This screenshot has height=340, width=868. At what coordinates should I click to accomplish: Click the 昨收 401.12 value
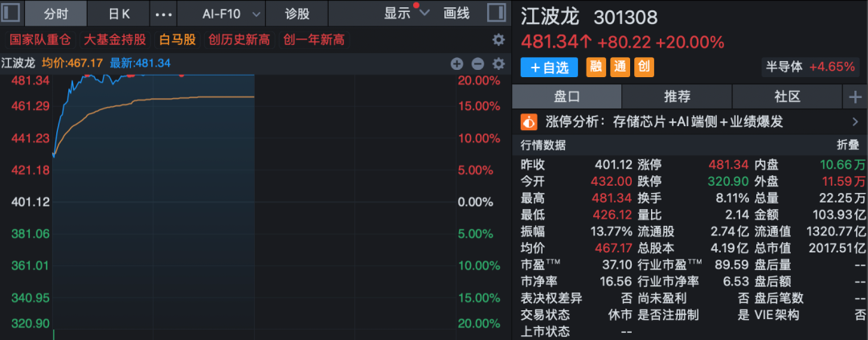(x=613, y=165)
